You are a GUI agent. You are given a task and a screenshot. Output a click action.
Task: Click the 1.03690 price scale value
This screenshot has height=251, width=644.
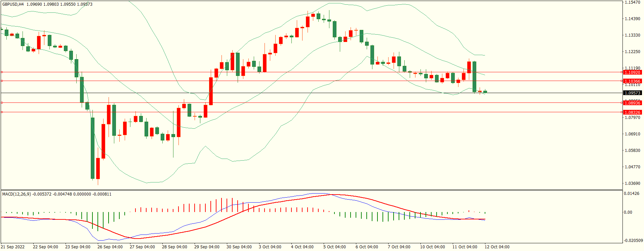(632, 183)
